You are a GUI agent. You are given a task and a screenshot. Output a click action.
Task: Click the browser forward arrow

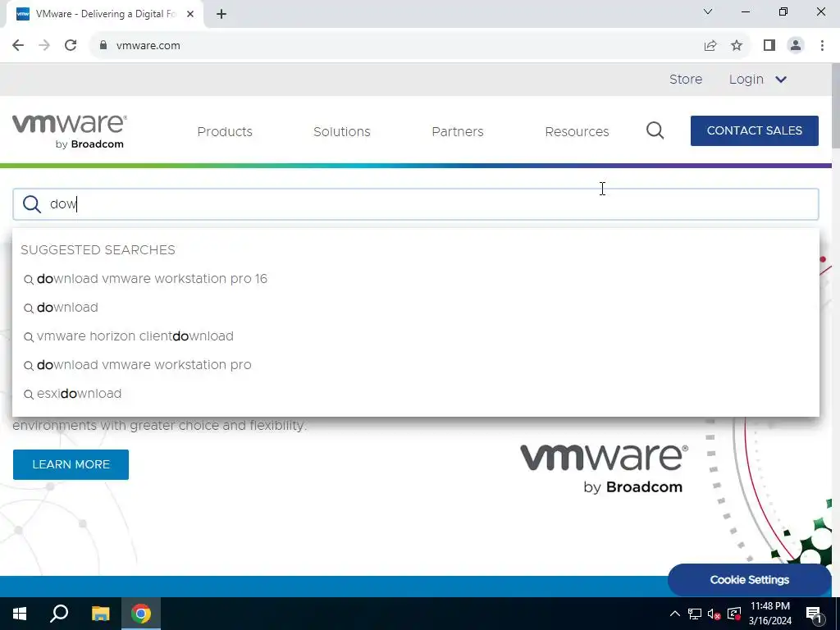point(44,46)
